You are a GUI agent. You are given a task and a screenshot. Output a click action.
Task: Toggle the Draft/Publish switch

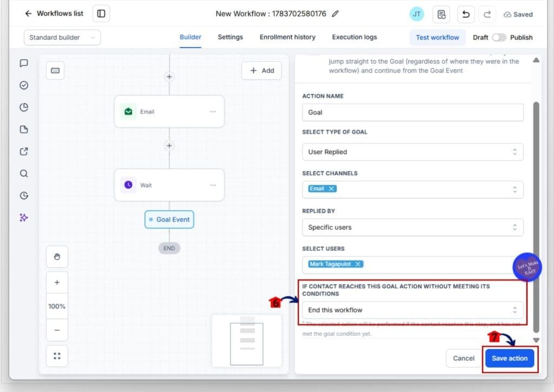pyautogui.click(x=499, y=37)
